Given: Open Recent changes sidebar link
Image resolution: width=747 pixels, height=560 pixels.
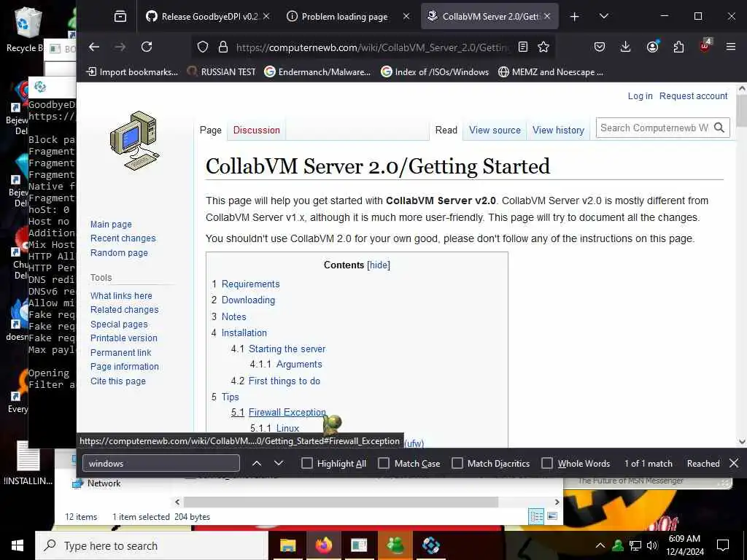Looking at the screenshot, I should [x=123, y=238].
